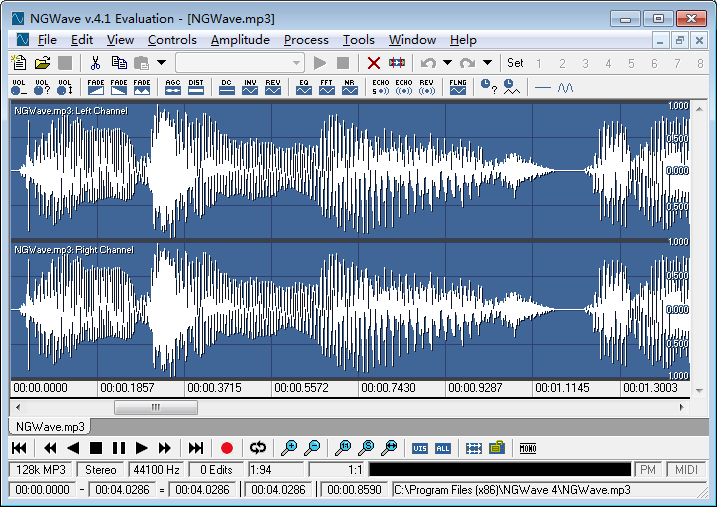Click the tone wave generator icon

(x=566, y=87)
